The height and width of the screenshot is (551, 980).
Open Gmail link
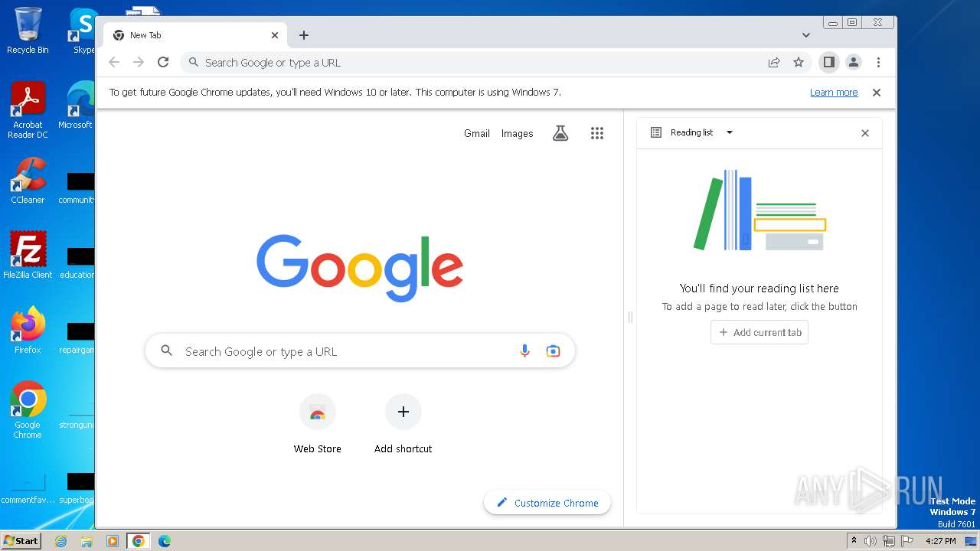pyautogui.click(x=477, y=133)
